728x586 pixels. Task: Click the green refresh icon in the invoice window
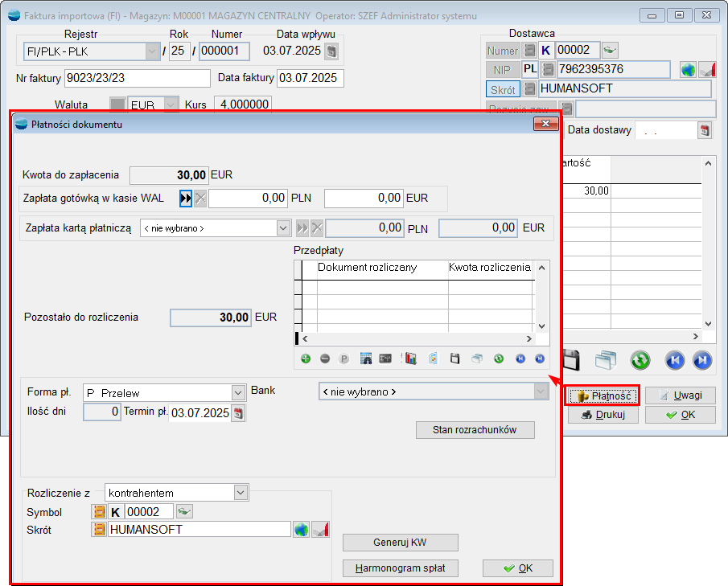pos(640,360)
